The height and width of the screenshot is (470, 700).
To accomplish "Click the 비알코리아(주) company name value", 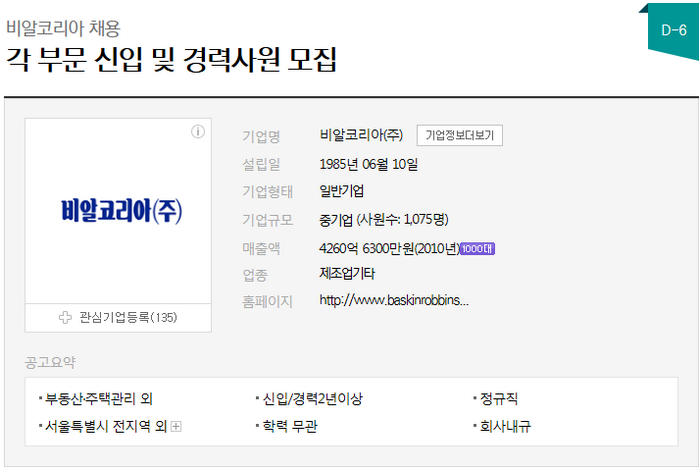I will [361, 135].
